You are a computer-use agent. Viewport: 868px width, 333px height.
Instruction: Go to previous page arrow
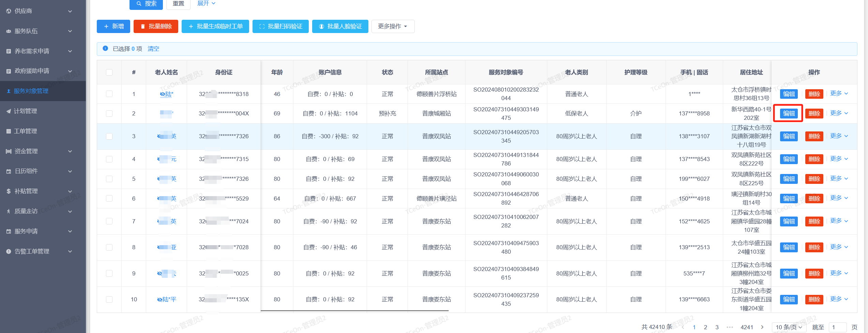click(x=683, y=327)
